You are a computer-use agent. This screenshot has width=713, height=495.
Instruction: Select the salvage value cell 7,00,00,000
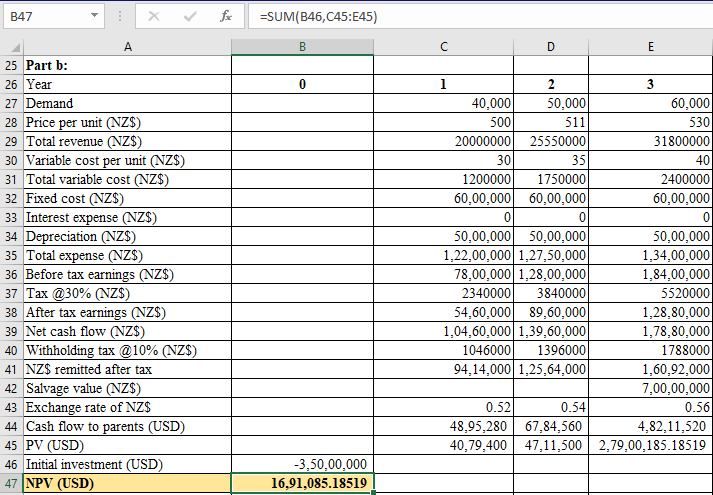[650, 388]
